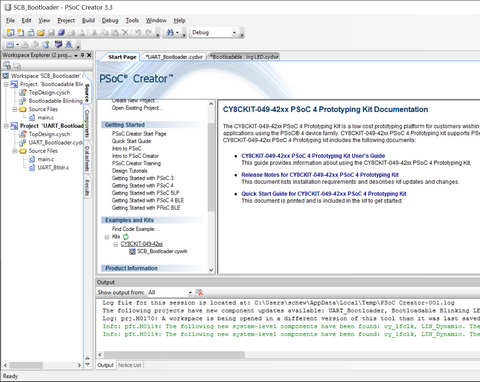
Task: Open Workspace Explorer window position dropdown arrow
Action: click(x=76, y=55)
